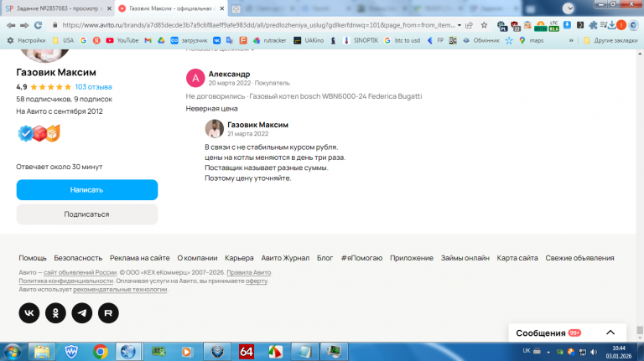Click the verified checkmark badge
This screenshot has height=361, width=644.
25,133
